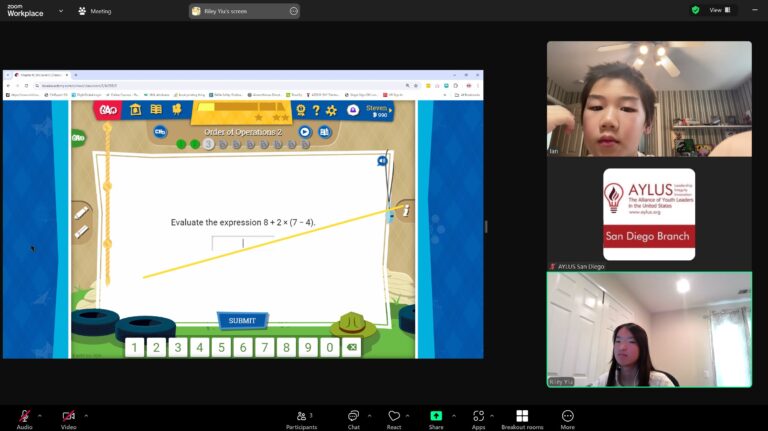768x431 pixels.
Task: Expand the caret next to Apps
Action: 492,416
